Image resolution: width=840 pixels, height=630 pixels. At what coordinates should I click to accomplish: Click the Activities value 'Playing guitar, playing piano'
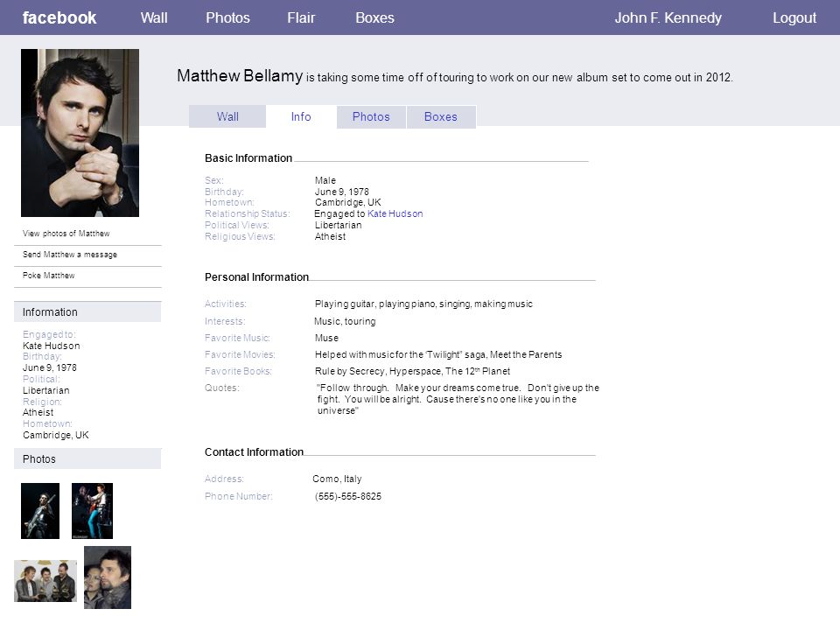pyautogui.click(x=423, y=304)
